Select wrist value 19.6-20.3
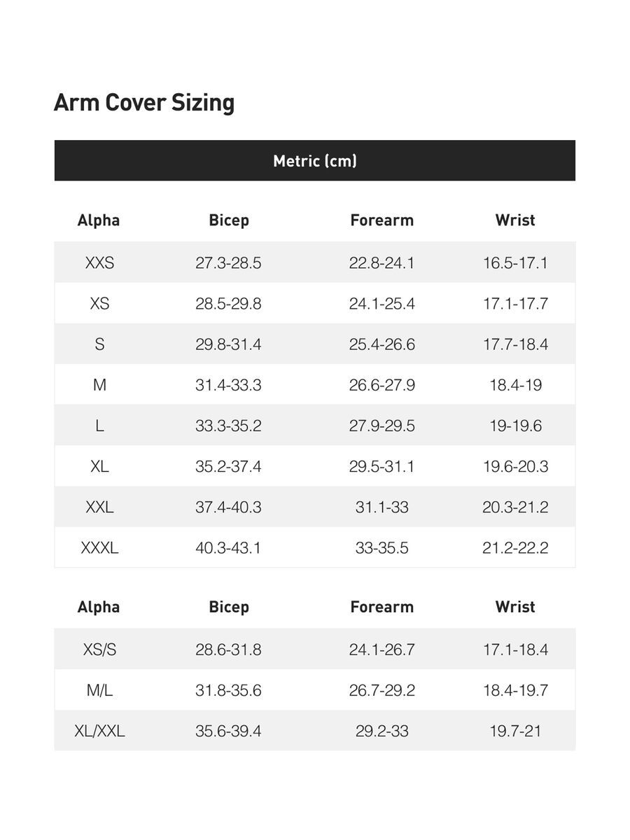This screenshot has width=630, height=840. [x=515, y=466]
